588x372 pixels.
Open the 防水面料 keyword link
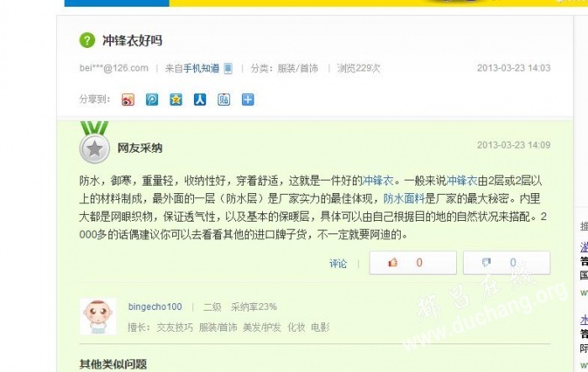click(404, 198)
